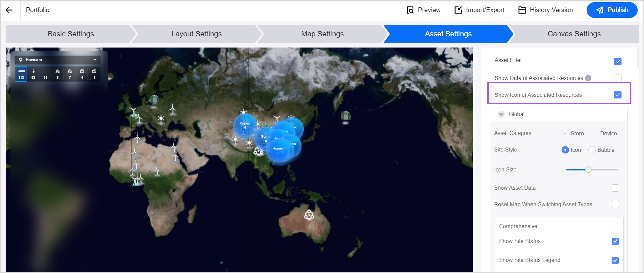Image resolution: width=644 pixels, height=273 pixels.
Task: Enable Show Asset Data checkbox
Action: pos(615,188)
